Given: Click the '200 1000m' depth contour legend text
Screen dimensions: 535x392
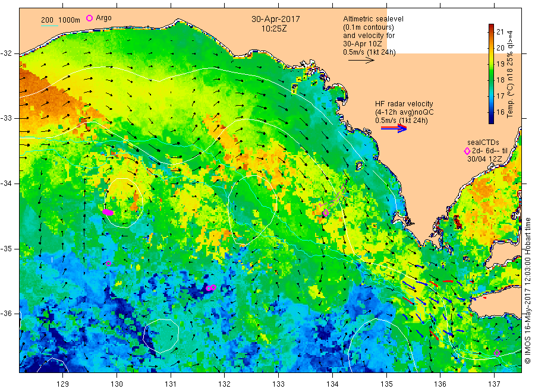Looking at the screenshot, I should pos(61,20).
